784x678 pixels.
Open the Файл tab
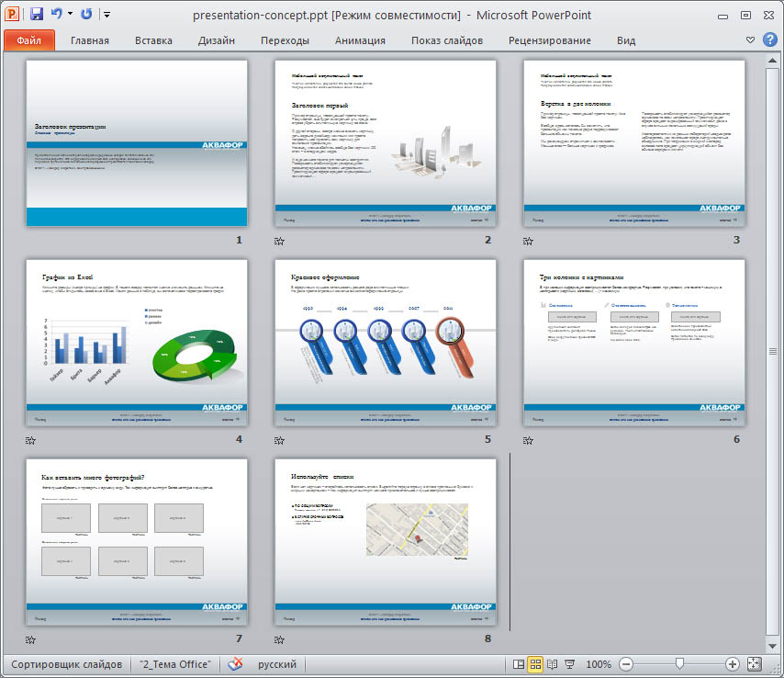click(28, 40)
